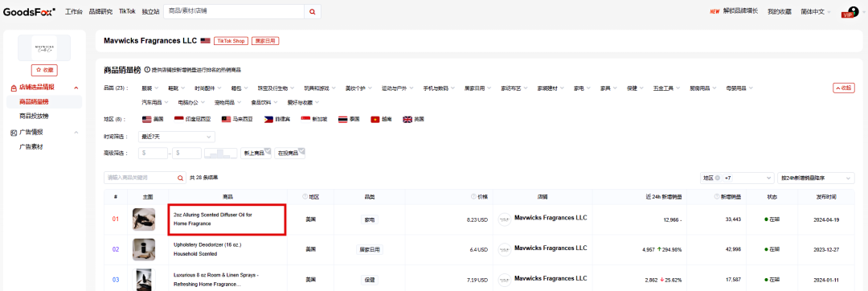Click the minimum price input field
This screenshot has height=291, width=868.
[154, 153]
